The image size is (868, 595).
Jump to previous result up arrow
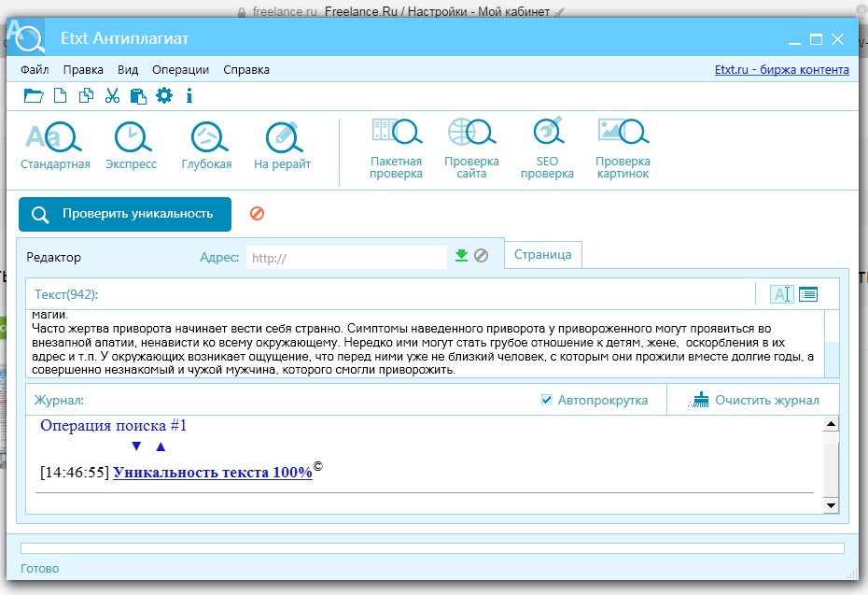point(161,446)
